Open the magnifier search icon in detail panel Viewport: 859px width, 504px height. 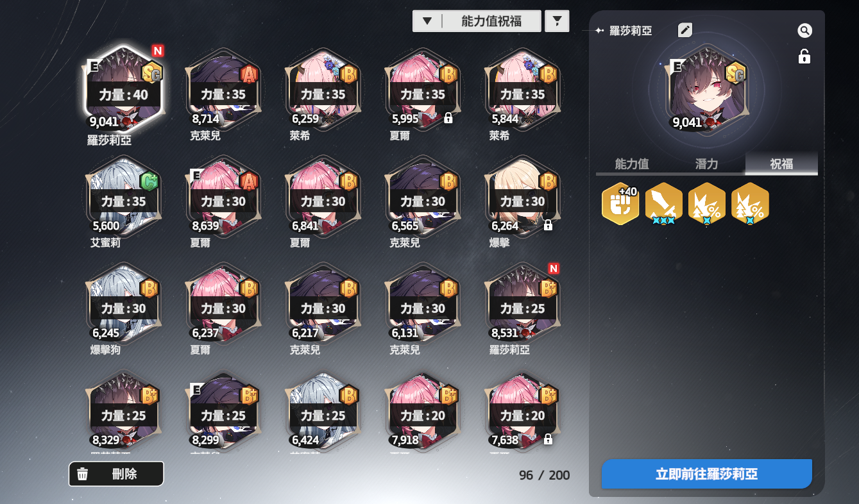coord(804,30)
